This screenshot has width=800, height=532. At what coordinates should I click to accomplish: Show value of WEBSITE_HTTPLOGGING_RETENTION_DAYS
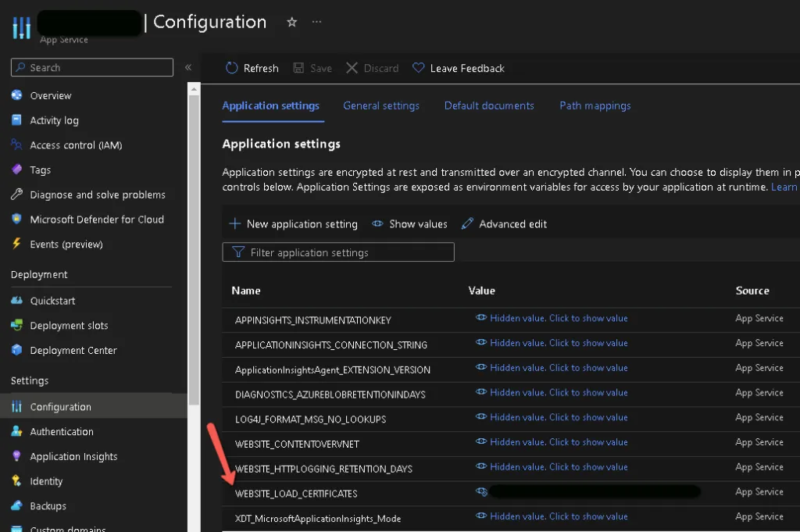tap(552, 466)
